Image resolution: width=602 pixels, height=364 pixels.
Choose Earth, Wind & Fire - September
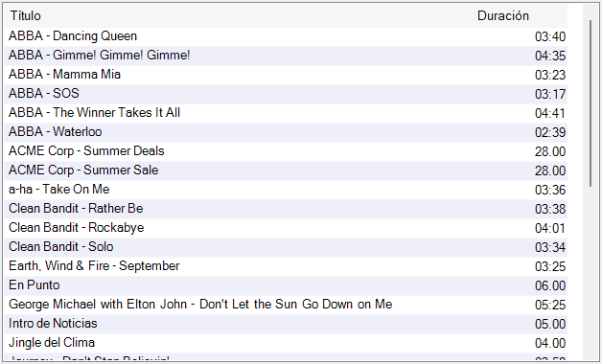pos(286,266)
